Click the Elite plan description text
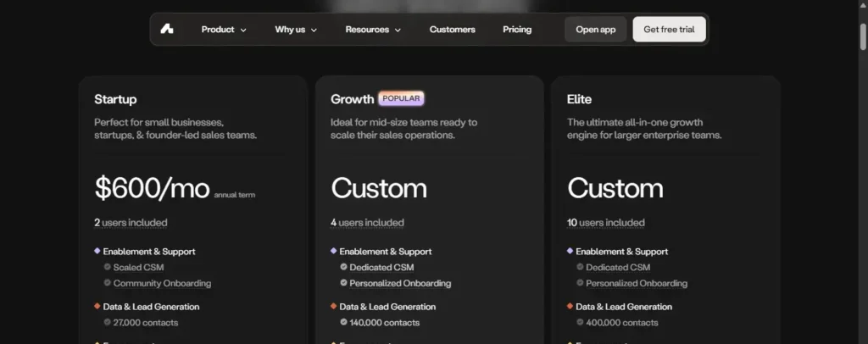Screen dimensions: 868x344 pyautogui.click(x=644, y=128)
